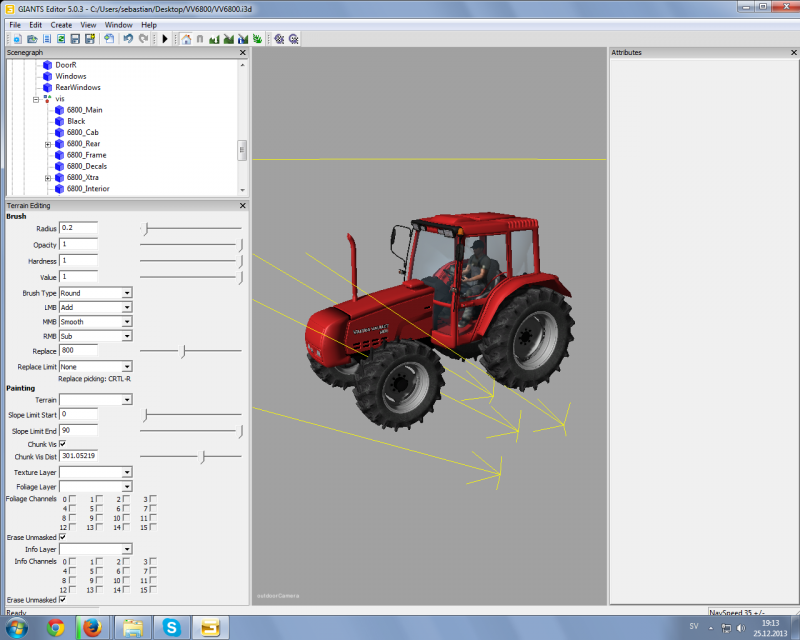Toggle the Chunk Vis checkbox
800x640 pixels.
coord(63,444)
